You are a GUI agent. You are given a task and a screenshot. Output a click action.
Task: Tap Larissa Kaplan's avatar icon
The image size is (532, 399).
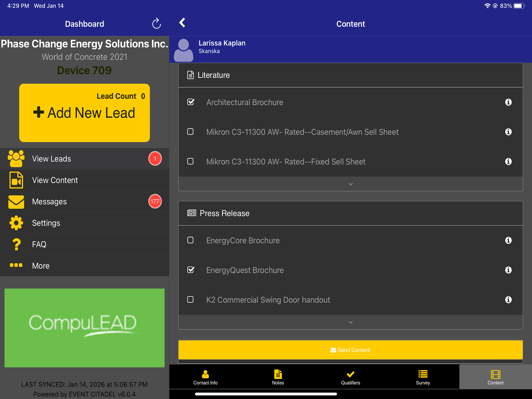183,50
